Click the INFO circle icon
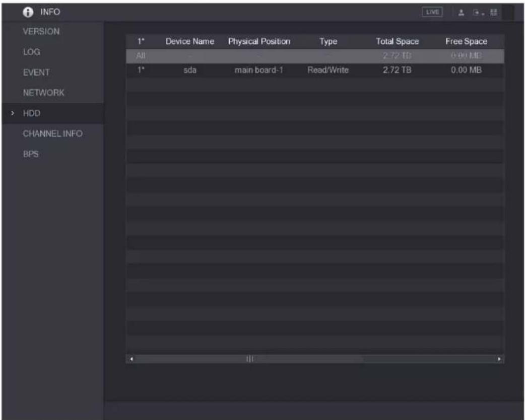This screenshot has width=525, height=420. coord(28,13)
